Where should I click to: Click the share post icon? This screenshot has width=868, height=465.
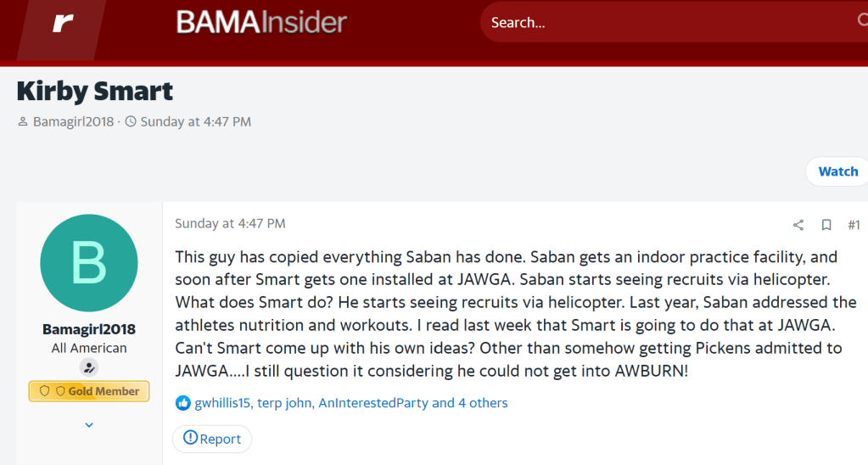click(798, 225)
